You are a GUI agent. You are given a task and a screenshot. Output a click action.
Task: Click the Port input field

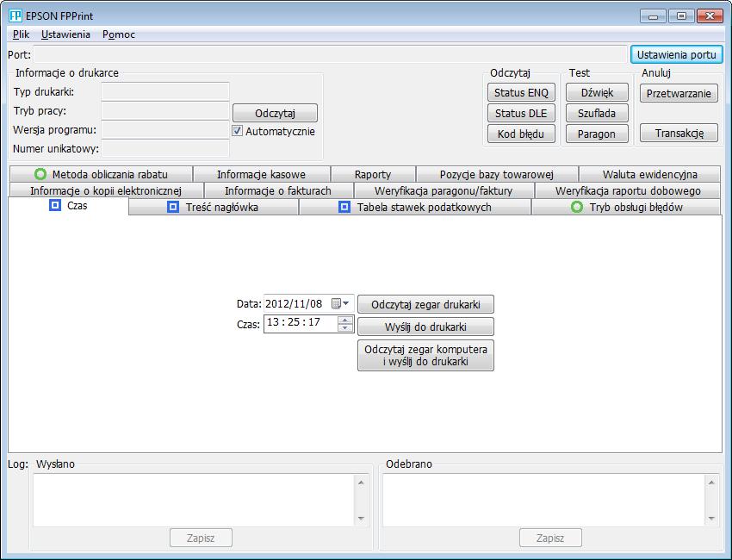(330, 54)
